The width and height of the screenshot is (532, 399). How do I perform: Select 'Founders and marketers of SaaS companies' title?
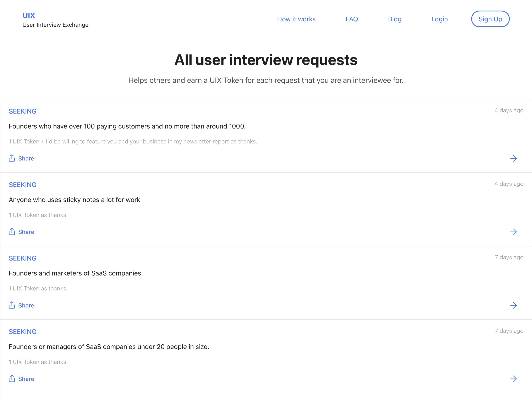coord(75,273)
